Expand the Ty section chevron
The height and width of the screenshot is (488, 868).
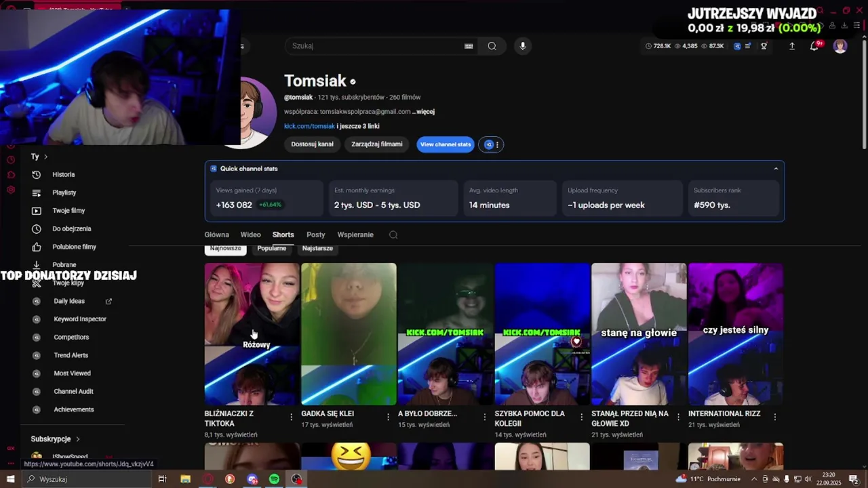point(45,157)
